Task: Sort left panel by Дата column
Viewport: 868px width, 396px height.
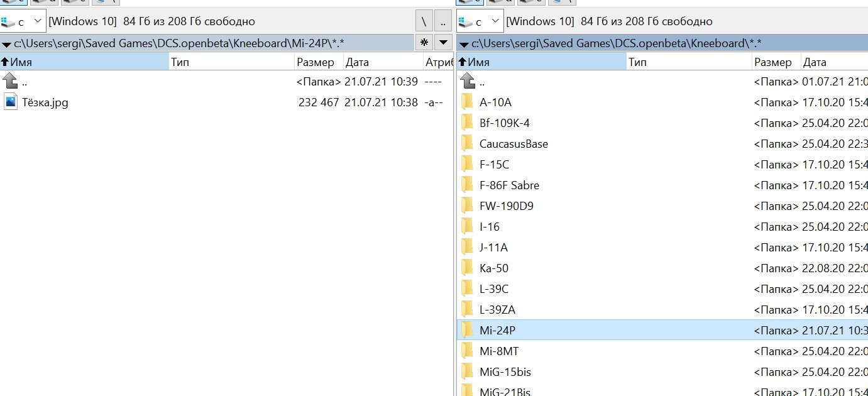Action: click(x=383, y=62)
